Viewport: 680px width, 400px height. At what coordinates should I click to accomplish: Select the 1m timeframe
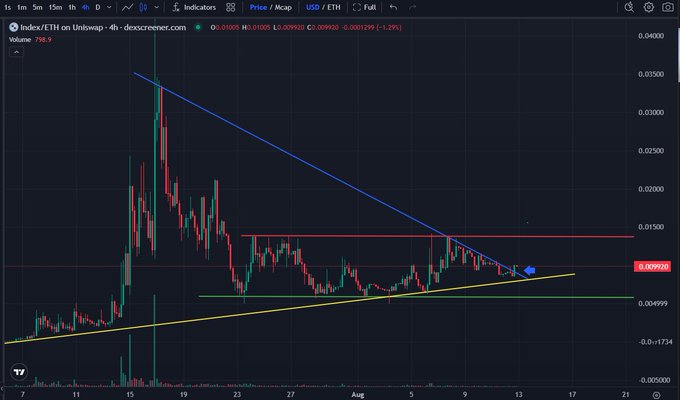22,7
